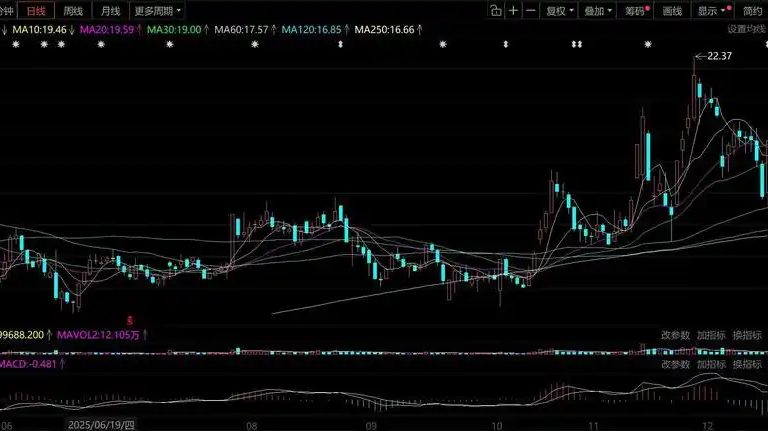Select the MA250:16.66 indicator label
The height and width of the screenshot is (431, 768).
coord(384,30)
